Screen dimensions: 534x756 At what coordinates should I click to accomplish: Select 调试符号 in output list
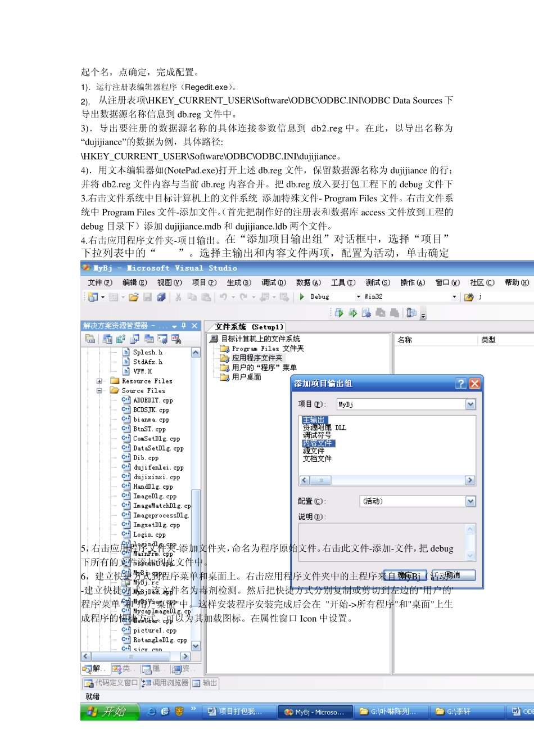pos(317,435)
